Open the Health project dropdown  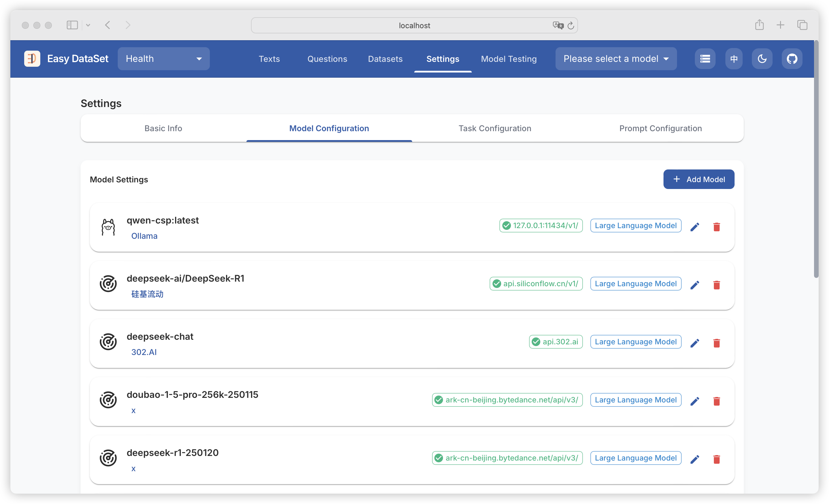tap(163, 59)
